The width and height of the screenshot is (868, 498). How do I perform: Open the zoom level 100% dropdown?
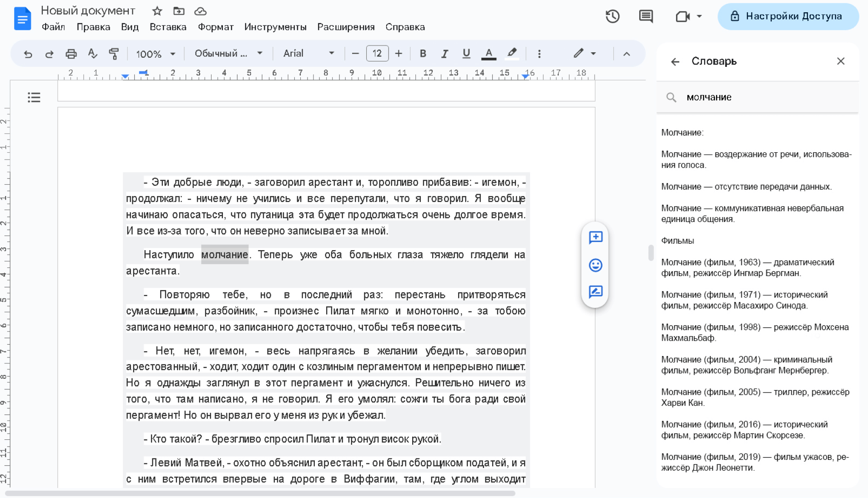(x=156, y=54)
